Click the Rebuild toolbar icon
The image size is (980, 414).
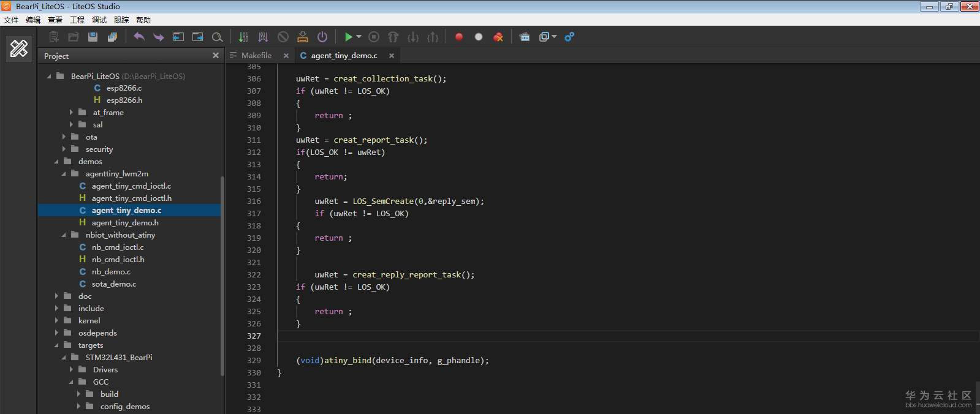pyautogui.click(x=264, y=37)
